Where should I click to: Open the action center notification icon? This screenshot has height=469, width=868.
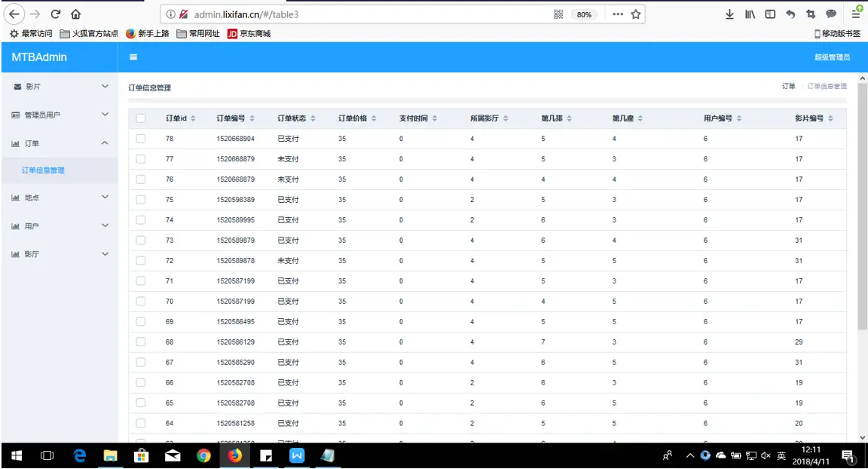pos(848,455)
